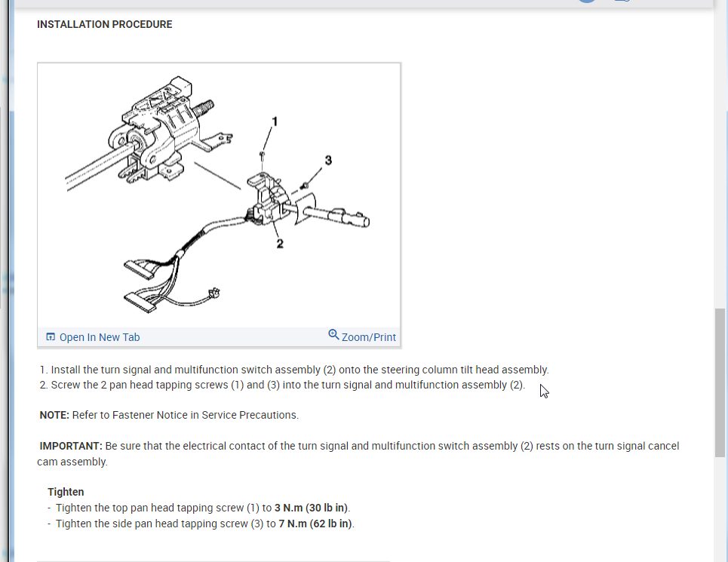Open the diagram via Open In New Tab link

[100, 337]
